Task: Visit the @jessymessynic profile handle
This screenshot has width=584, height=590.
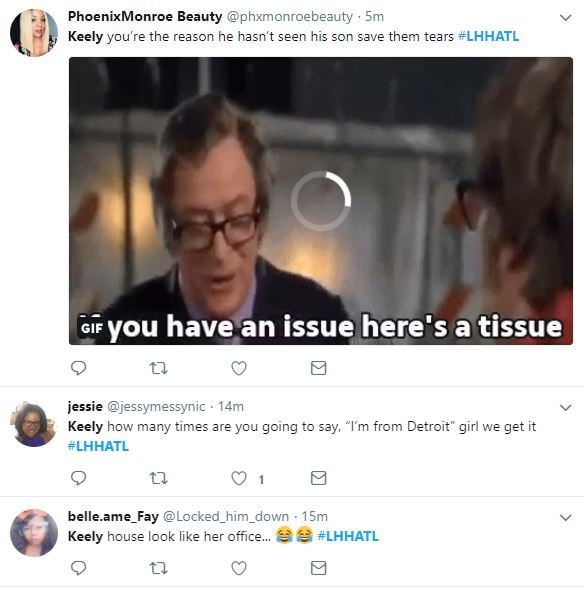Action: coord(156,407)
